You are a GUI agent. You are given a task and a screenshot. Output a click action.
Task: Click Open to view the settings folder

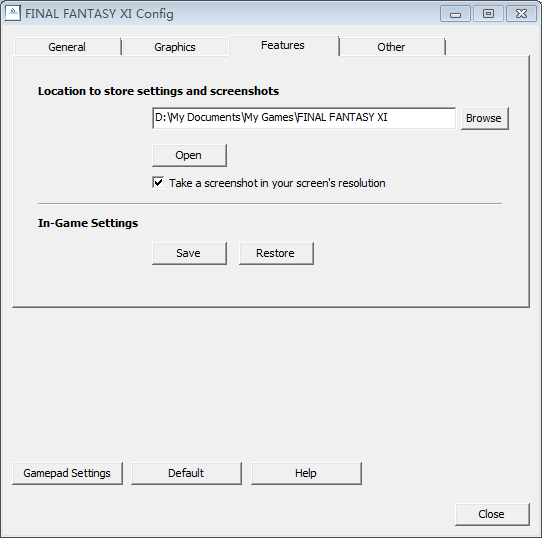tap(189, 155)
